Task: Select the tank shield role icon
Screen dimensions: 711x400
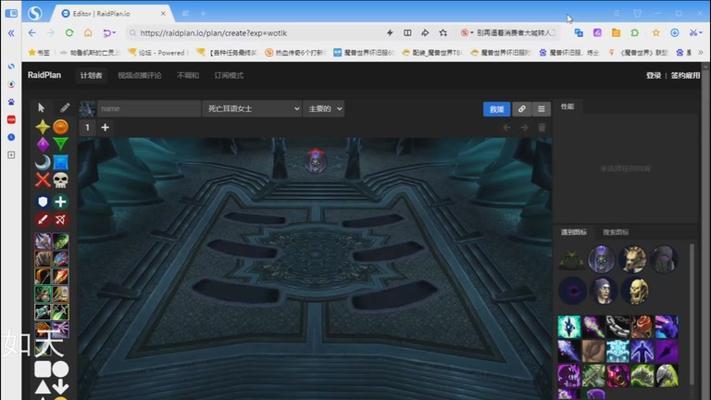Action: [43, 202]
